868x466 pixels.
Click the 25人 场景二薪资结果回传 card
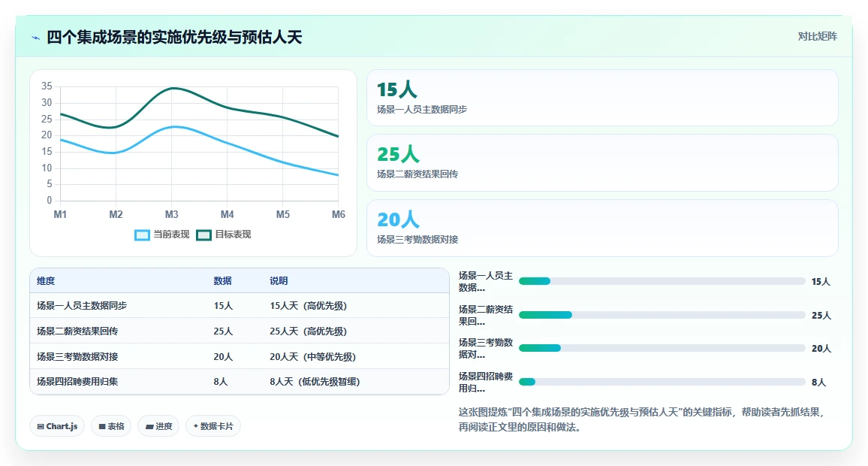[602, 162]
